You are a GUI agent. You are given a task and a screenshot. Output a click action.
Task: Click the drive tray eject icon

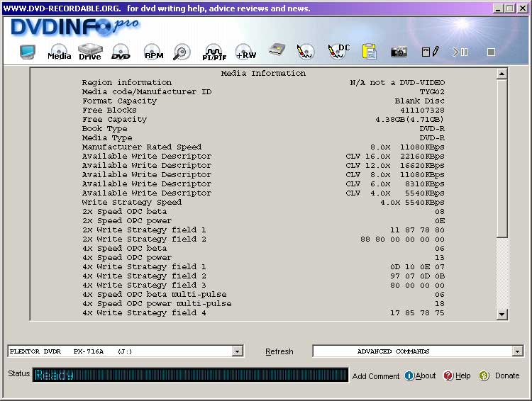tap(277, 50)
